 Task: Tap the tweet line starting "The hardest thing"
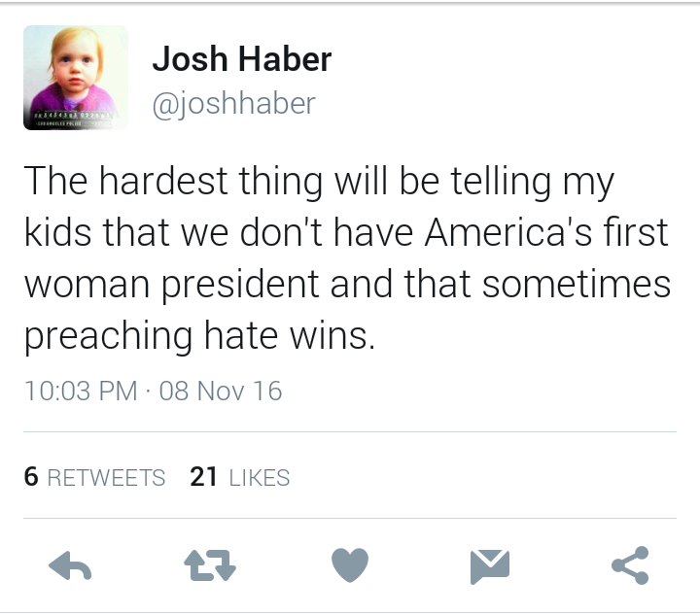point(319,182)
